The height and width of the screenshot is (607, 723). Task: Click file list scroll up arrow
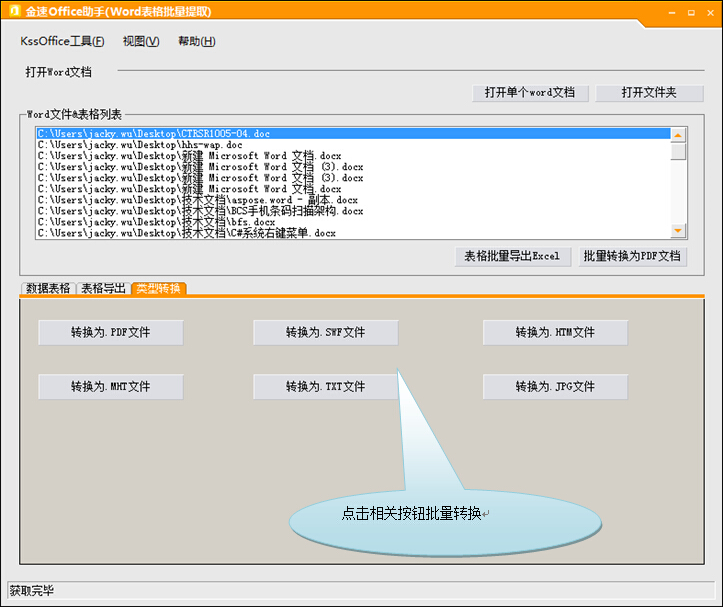(x=678, y=135)
